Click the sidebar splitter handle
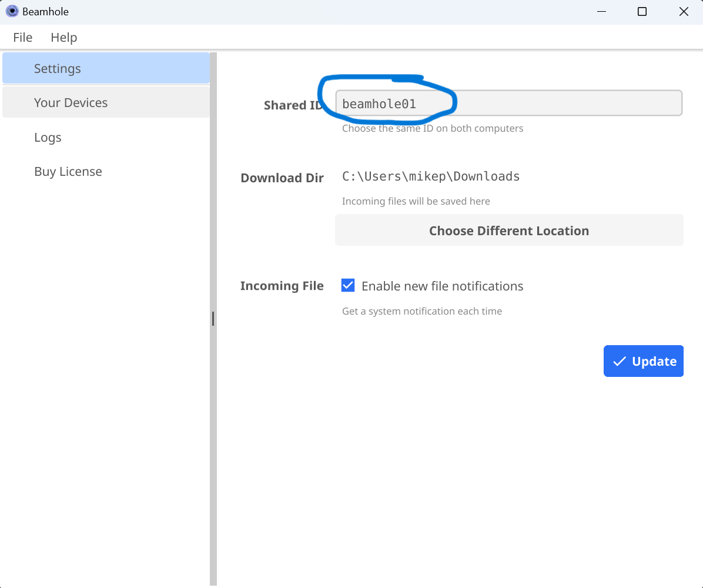 point(213,319)
